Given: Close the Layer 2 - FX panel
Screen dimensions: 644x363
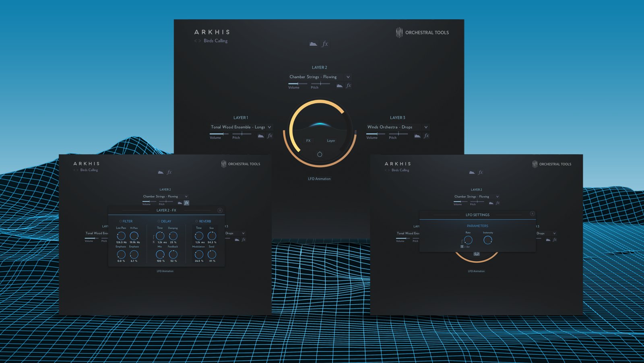Looking at the screenshot, I should [220, 210].
